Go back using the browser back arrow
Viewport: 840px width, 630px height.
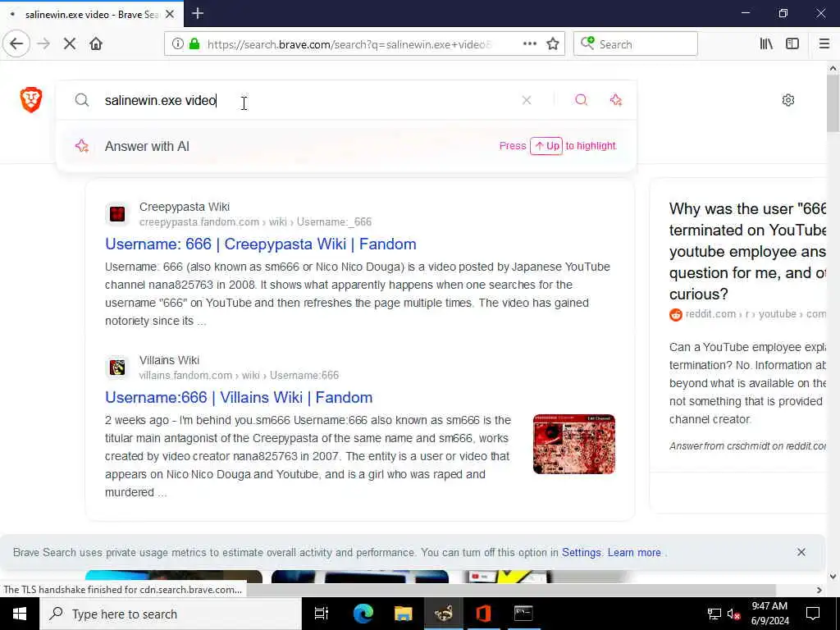pyautogui.click(x=16, y=44)
